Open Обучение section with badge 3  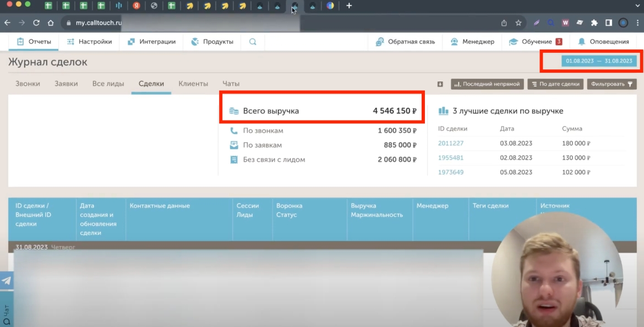point(536,41)
